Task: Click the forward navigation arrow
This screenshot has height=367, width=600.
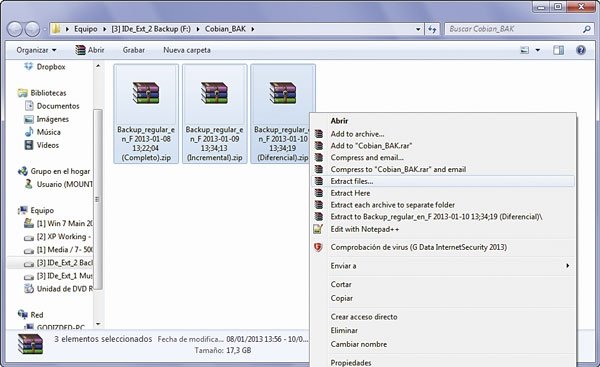Action: (x=32, y=29)
